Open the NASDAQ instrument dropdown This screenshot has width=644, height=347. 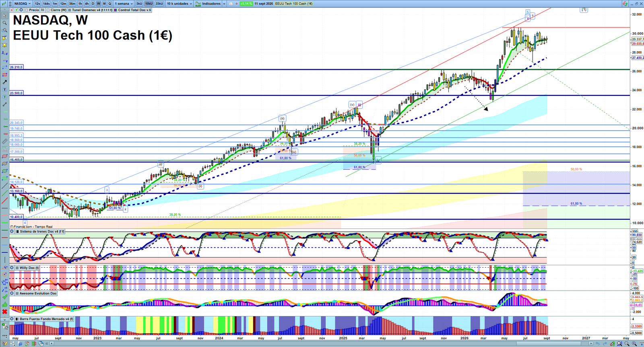[23, 4]
